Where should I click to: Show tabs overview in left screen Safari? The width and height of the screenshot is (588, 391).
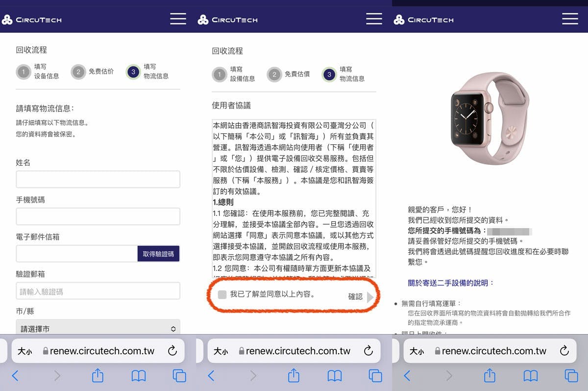(179, 376)
